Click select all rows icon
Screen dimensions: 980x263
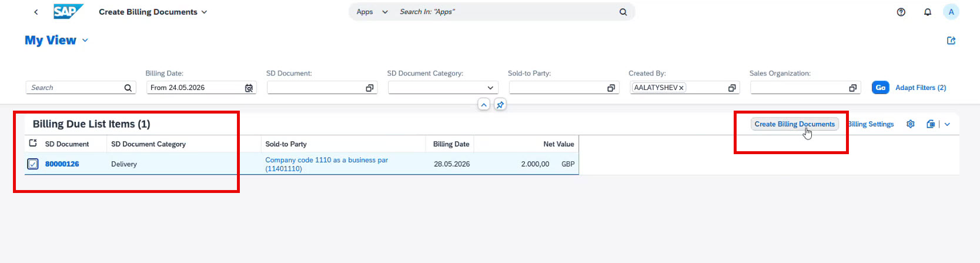(x=33, y=144)
